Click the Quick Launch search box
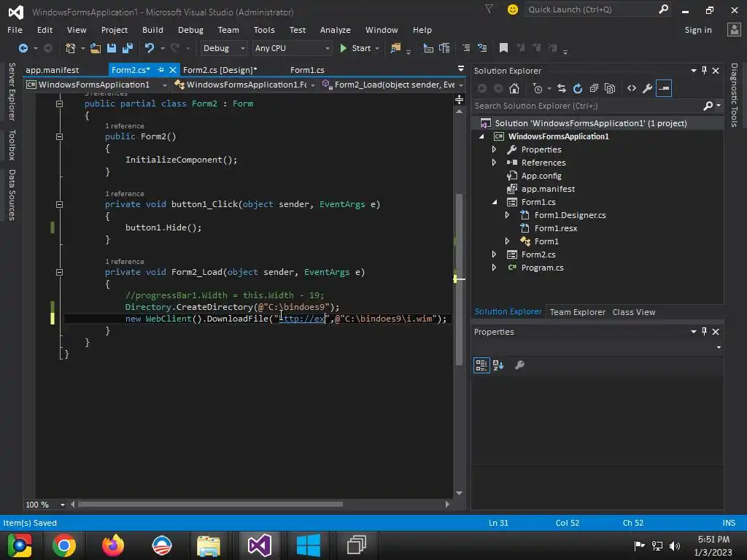 598,9
